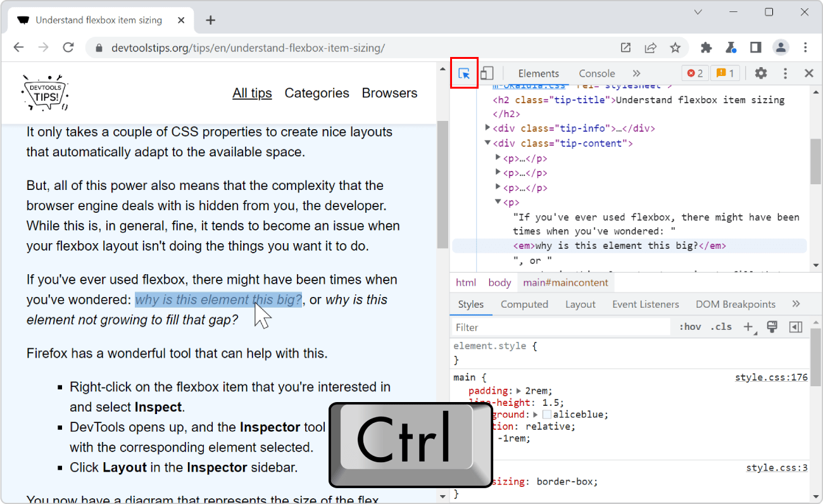
Task: Click the web page vertical scrollbar
Action: [x=443, y=184]
